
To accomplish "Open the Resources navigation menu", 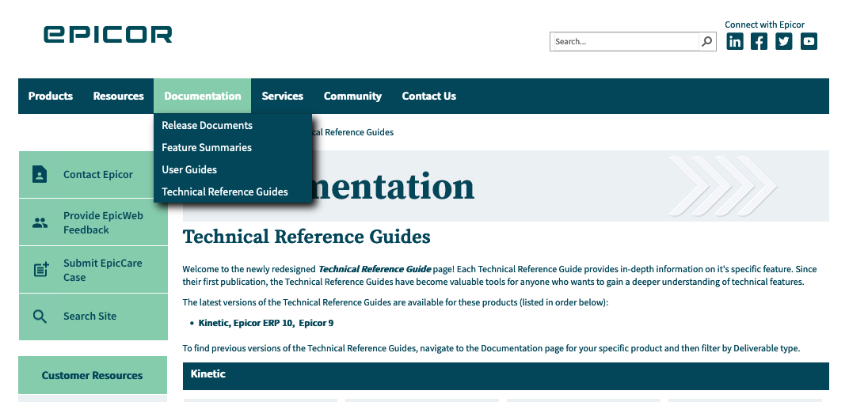I will click(119, 97).
